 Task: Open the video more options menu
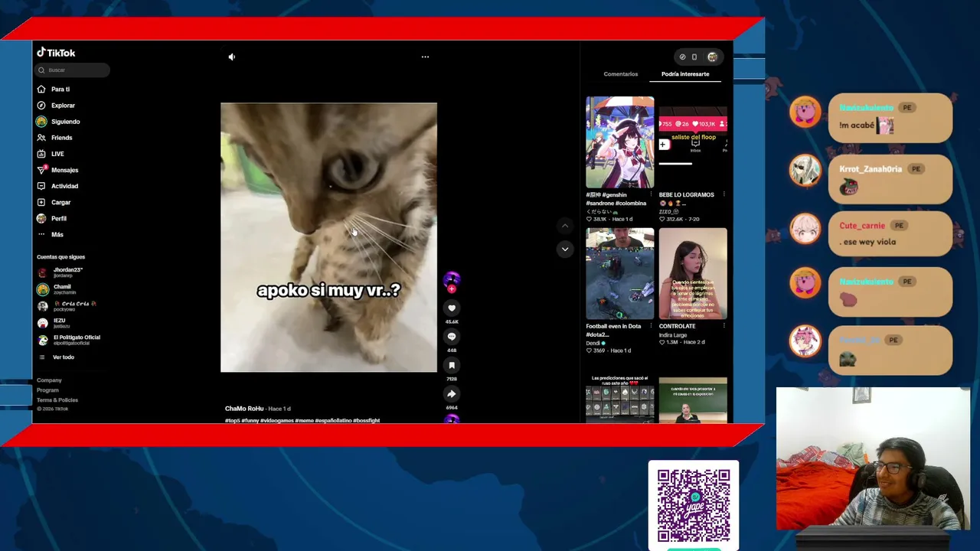[x=425, y=57]
